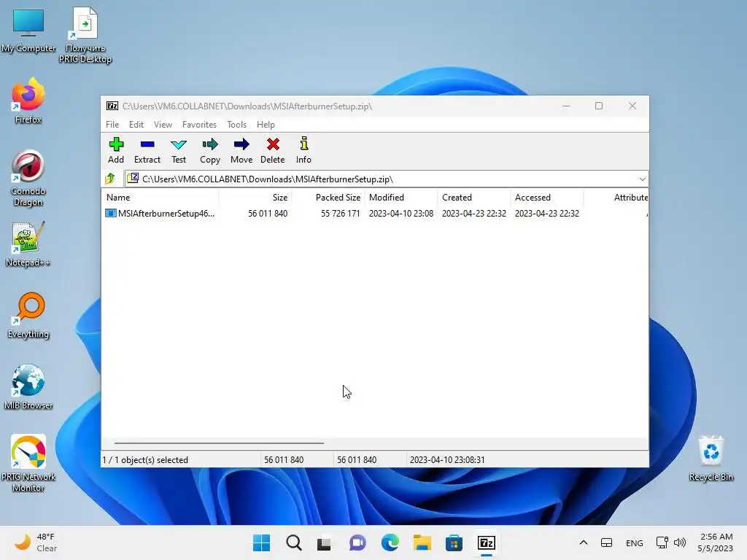Click the 55 726 171 packed size
Screen dimensions: 747x560
pos(340,214)
